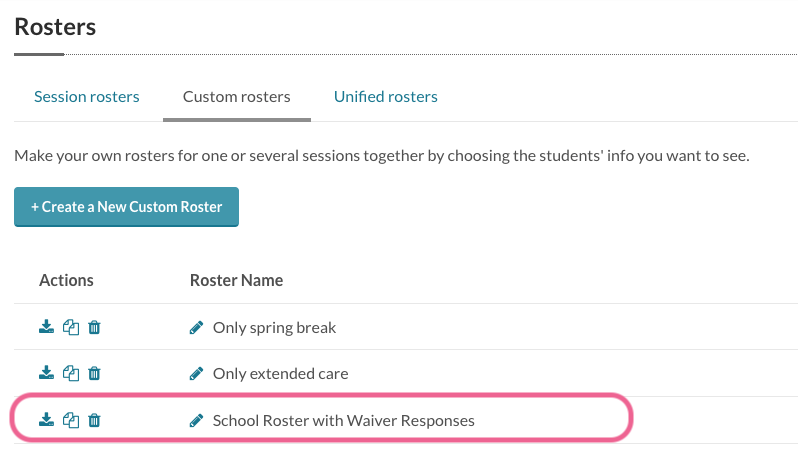Click the Roster Name column header

[236, 280]
